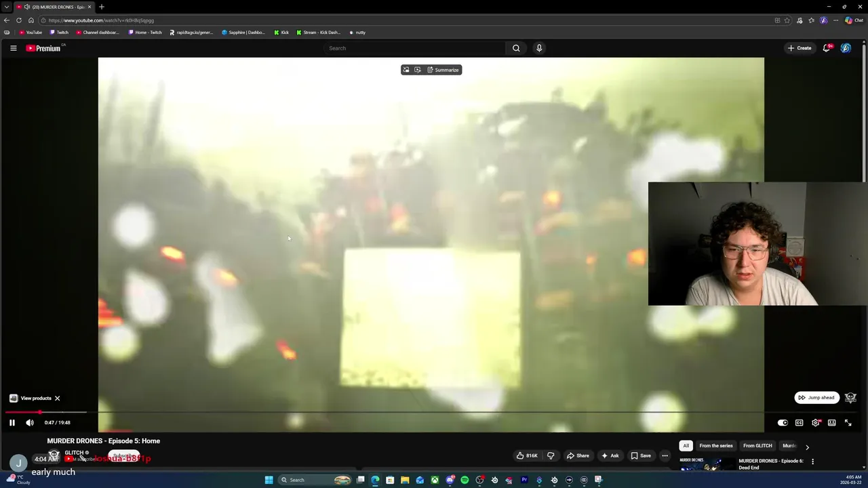Viewport: 868px width, 488px height.
Task: Select the From the series chip
Action: (x=716, y=446)
